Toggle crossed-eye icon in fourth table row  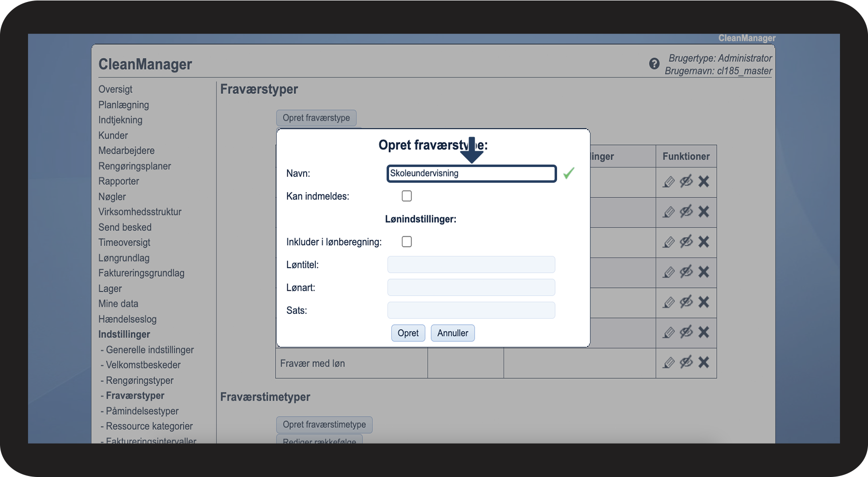click(x=686, y=272)
